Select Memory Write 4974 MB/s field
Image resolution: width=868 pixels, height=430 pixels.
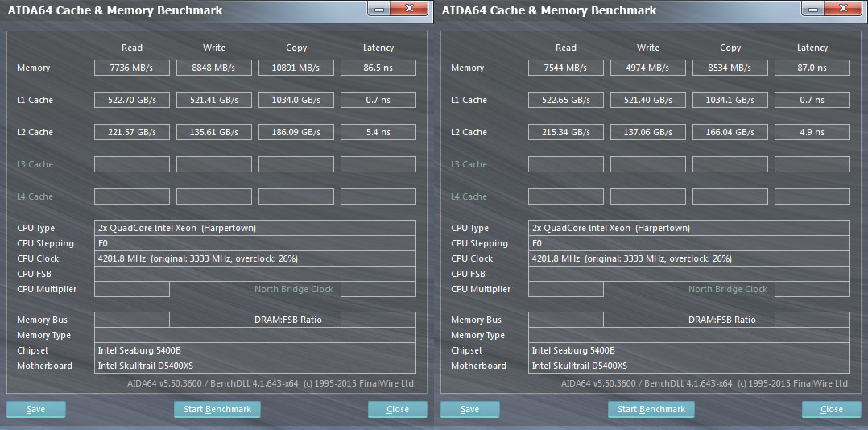coord(647,68)
